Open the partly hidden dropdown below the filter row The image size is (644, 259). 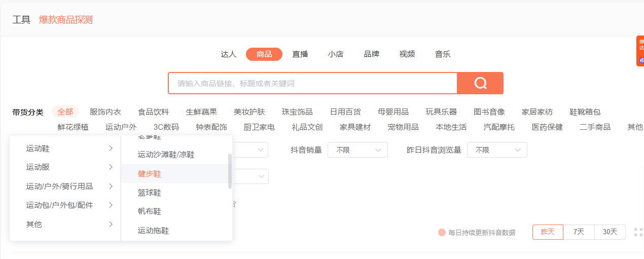[251, 176]
